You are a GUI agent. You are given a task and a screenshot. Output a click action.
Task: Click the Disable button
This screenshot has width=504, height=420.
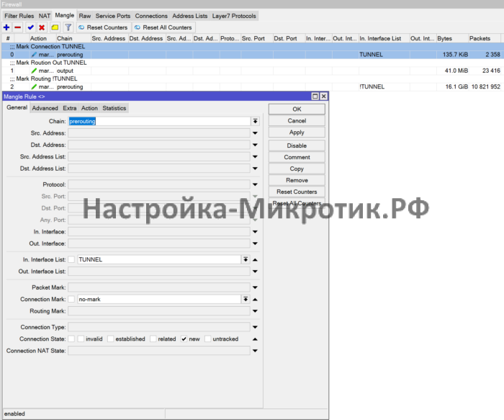pos(297,146)
